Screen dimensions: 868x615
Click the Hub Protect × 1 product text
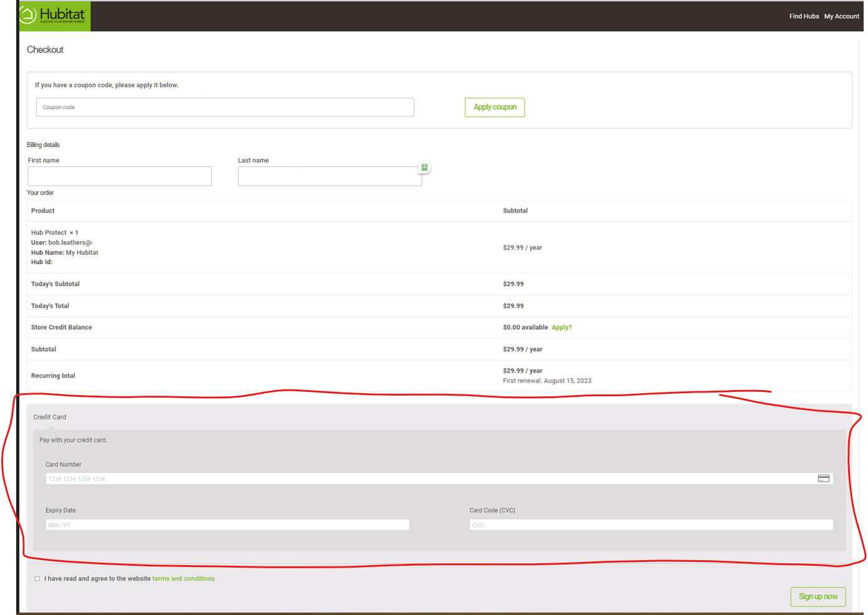55,233
